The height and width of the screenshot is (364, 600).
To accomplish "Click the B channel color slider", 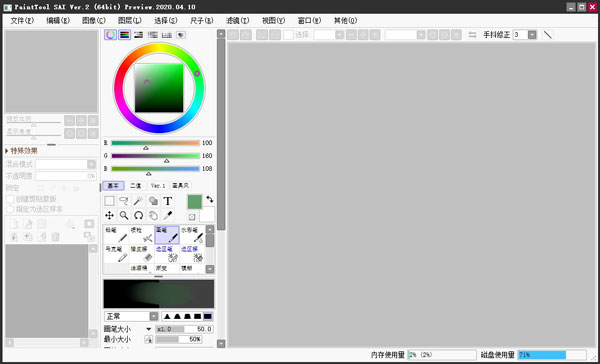I will point(156,169).
